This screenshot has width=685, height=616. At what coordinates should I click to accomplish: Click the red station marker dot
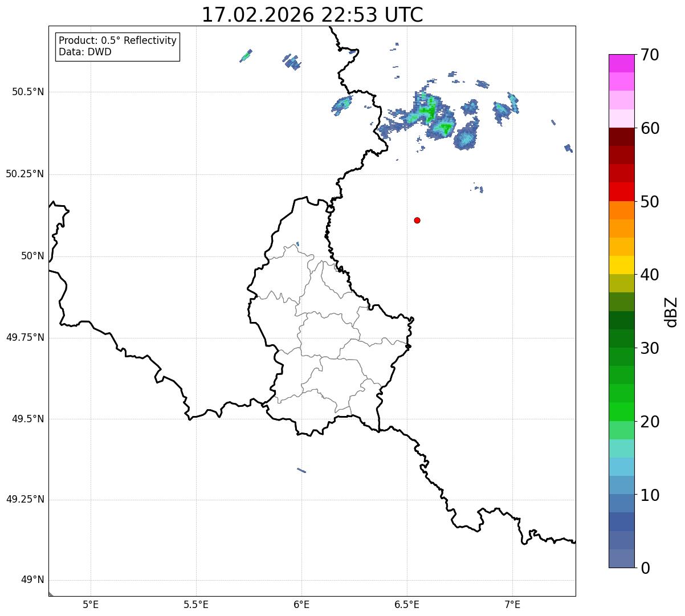tap(417, 221)
